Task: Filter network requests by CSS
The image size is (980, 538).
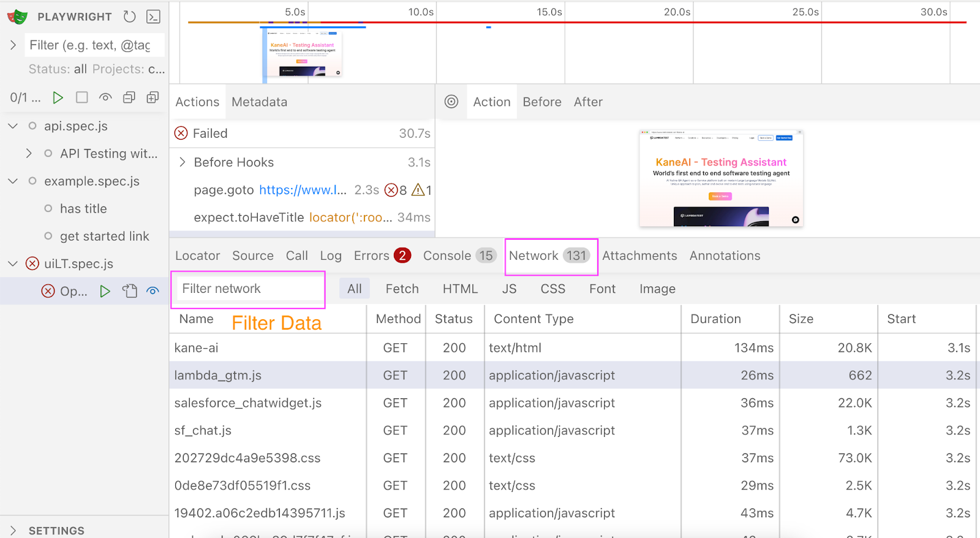Action: (x=552, y=289)
